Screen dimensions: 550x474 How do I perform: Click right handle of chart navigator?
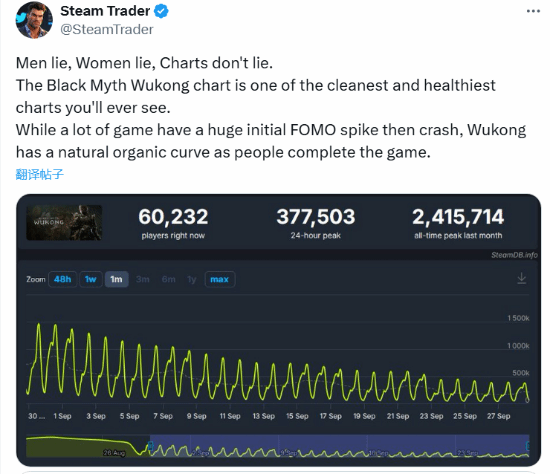pyautogui.click(x=528, y=446)
